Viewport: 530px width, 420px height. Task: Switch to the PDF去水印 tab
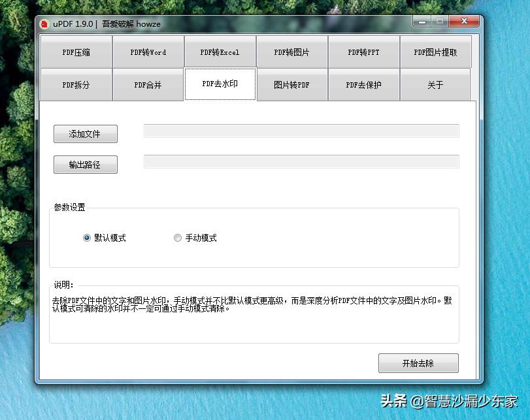point(220,84)
